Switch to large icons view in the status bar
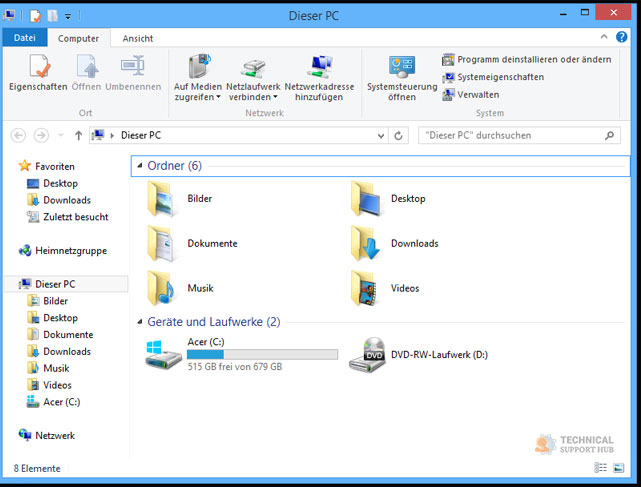 click(x=619, y=467)
